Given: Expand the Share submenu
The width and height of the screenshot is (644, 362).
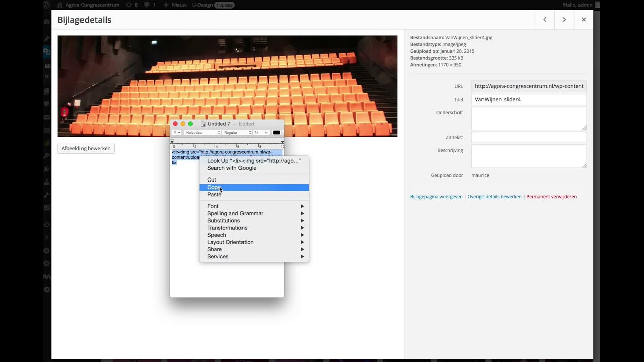Looking at the screenshot, I should pyautogui.click(x=254, y=249).
